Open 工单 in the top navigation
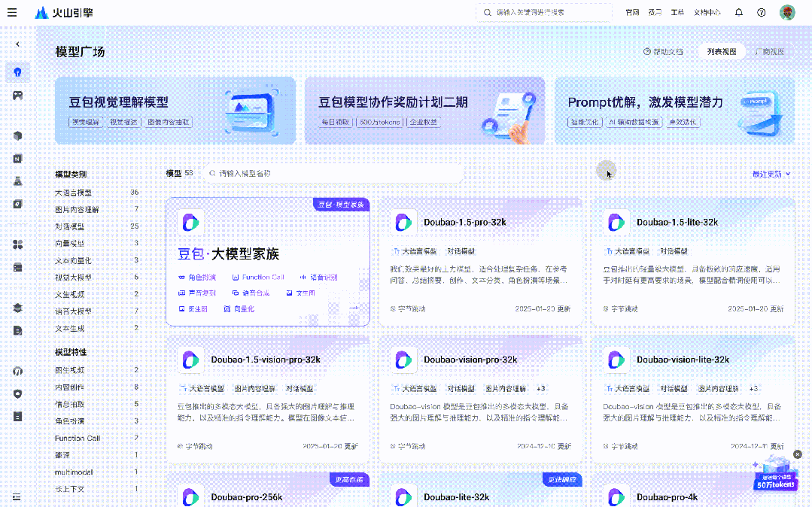This screenshot has height=507, width=812. 677,13
